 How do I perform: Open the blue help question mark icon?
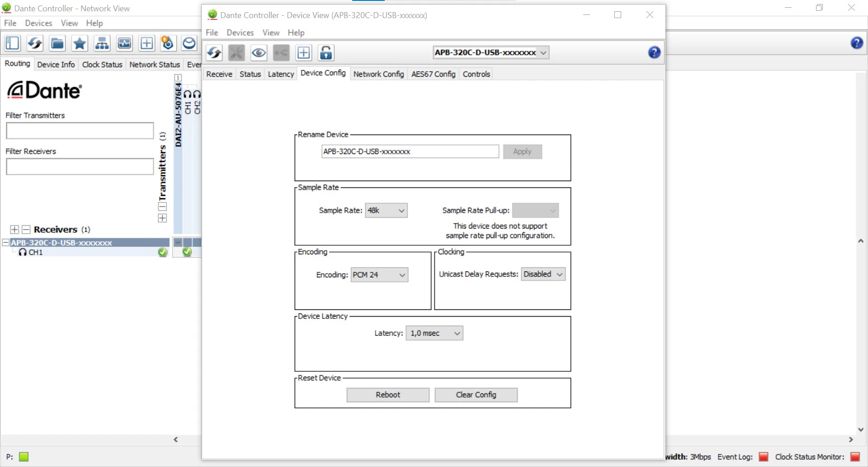click(654, 53)
